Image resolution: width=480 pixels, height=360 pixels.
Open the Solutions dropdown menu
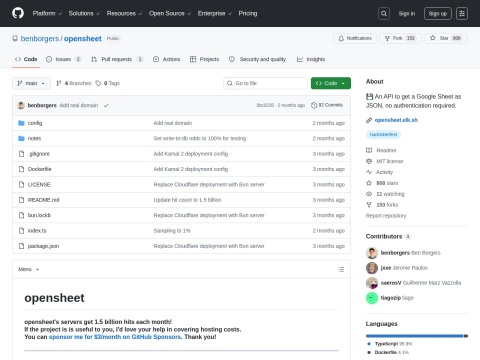tap(84, 13)
